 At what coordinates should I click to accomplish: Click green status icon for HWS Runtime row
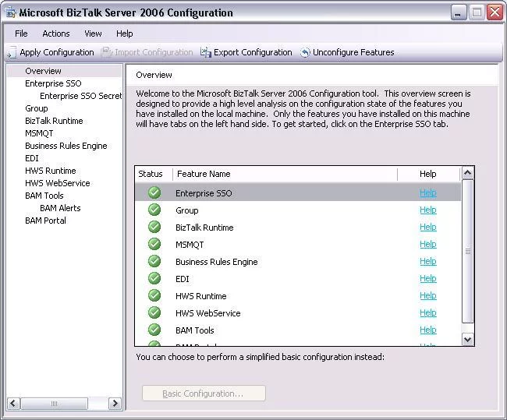coord(154,295)
